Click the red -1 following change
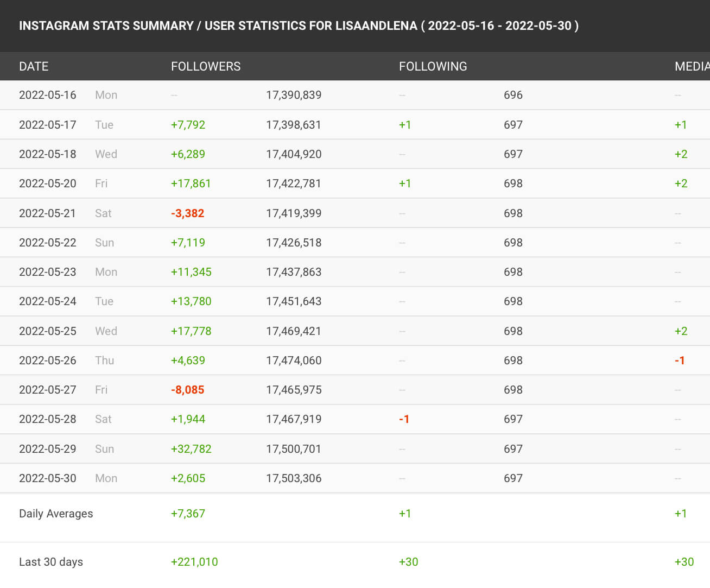The image size is (710, 588). (404, 419)
